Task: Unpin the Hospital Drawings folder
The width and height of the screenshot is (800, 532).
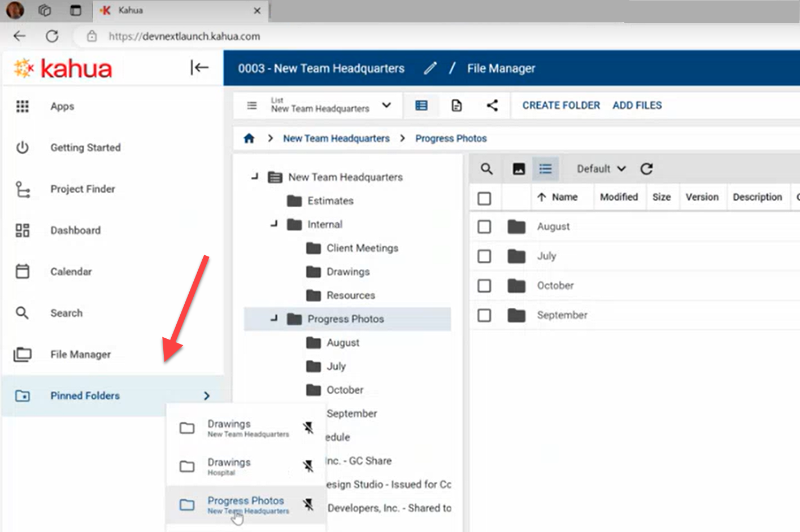Action: coord(308,466)
